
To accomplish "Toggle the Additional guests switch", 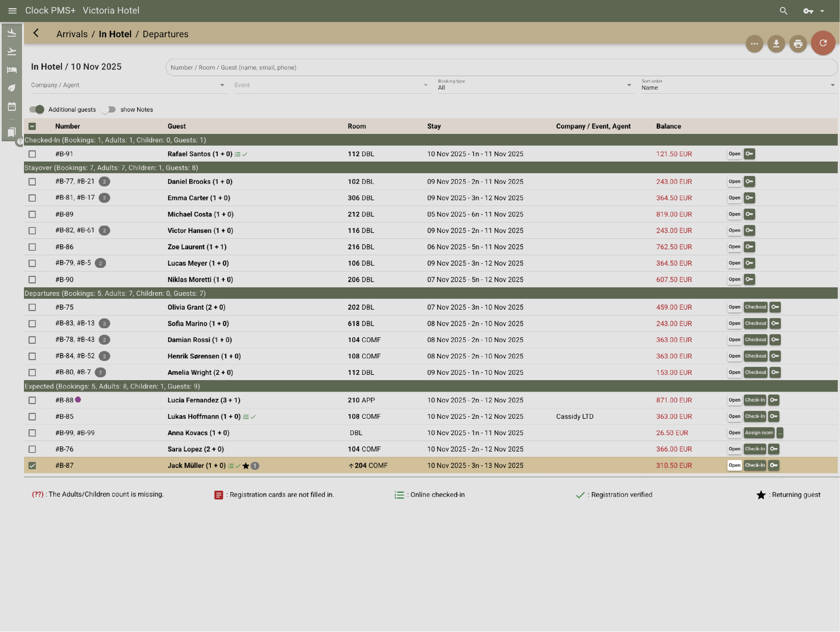I will [37, 109].
